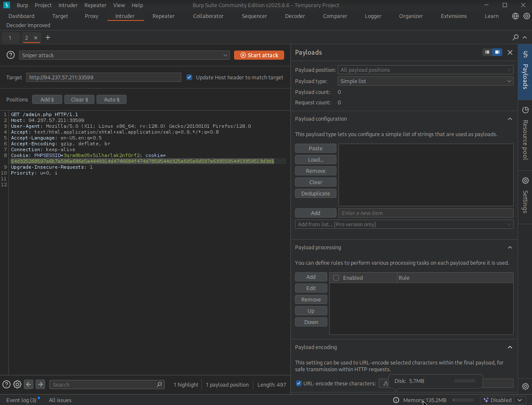This screenshot has height=405, width=532.
Task: Toggle Update Host header to match target
Action: (189, 77)
